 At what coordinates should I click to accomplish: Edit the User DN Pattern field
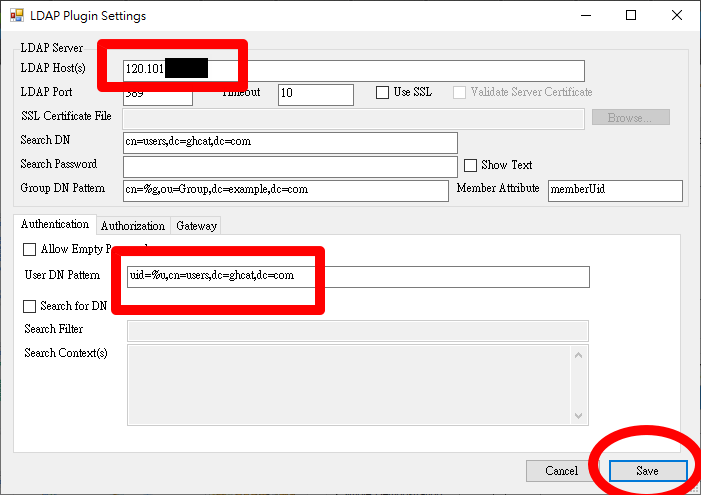click(358, 277)
